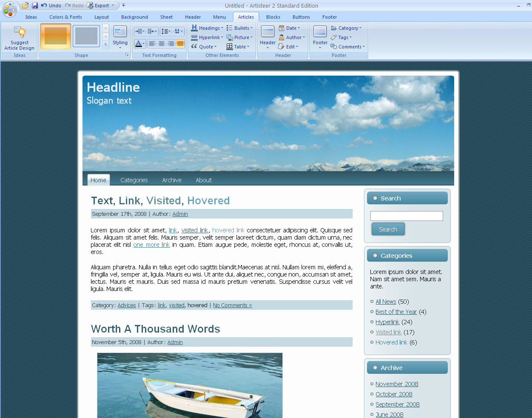Open the Artisteer application orb menu
The height and width of the screenshot is (418, 532).
[x=9, y=9]
